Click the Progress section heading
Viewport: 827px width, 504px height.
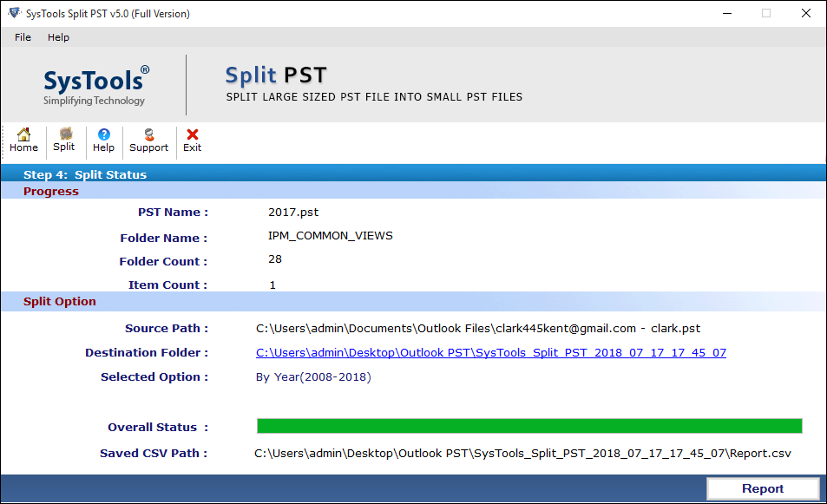pos(50,192)
